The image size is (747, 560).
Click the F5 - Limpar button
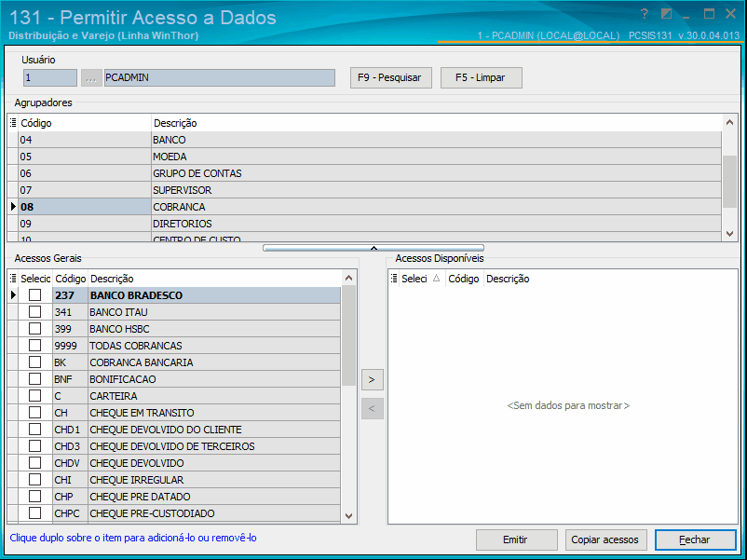(x=482, y=77)
